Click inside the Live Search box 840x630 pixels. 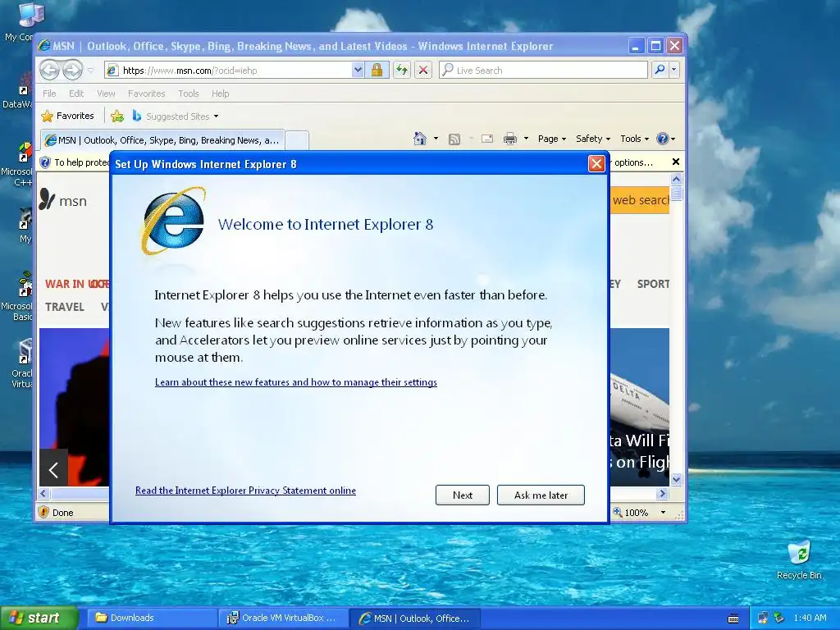point(543,71)
